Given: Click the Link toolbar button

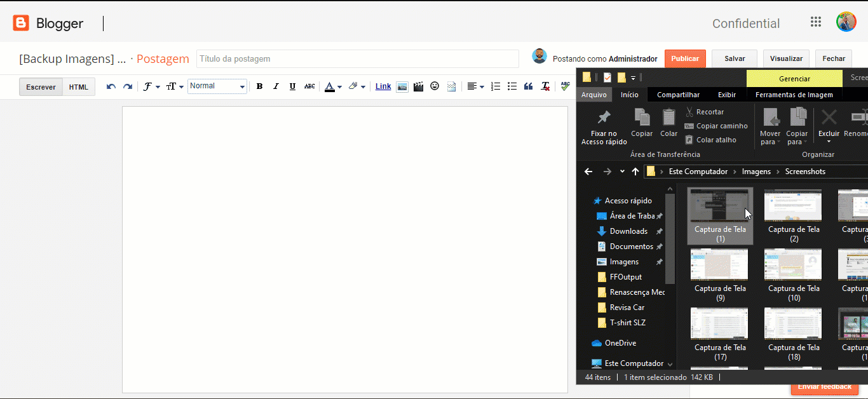Looking at the screenshot, I should click(383, 86).
